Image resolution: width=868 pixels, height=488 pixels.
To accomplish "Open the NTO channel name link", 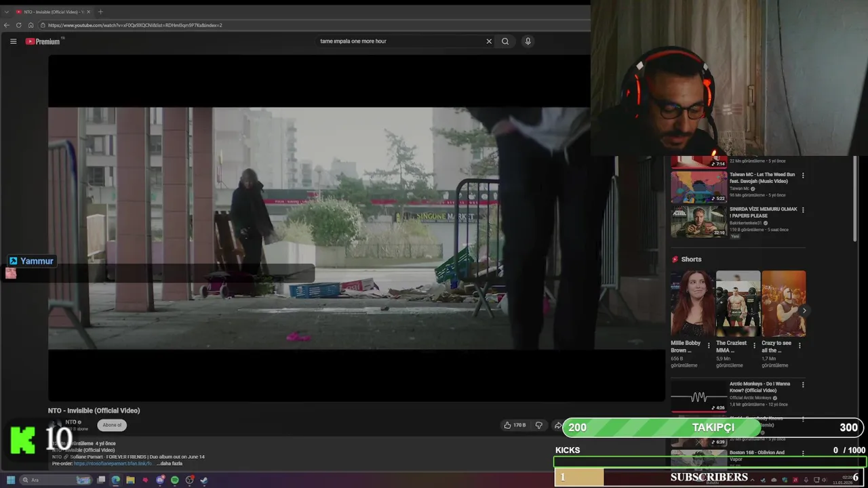I will [x=71, y=422].
